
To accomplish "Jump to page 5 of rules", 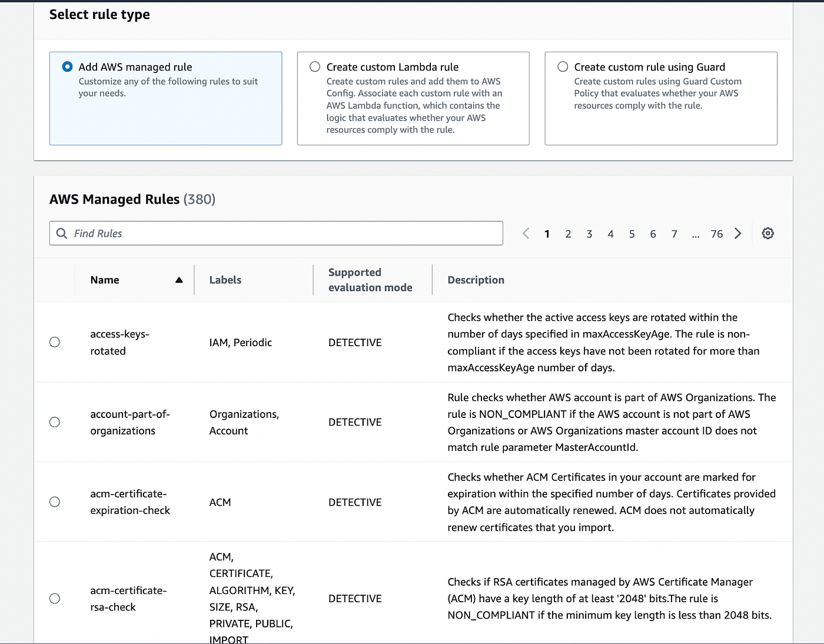I will coord(632,234).
